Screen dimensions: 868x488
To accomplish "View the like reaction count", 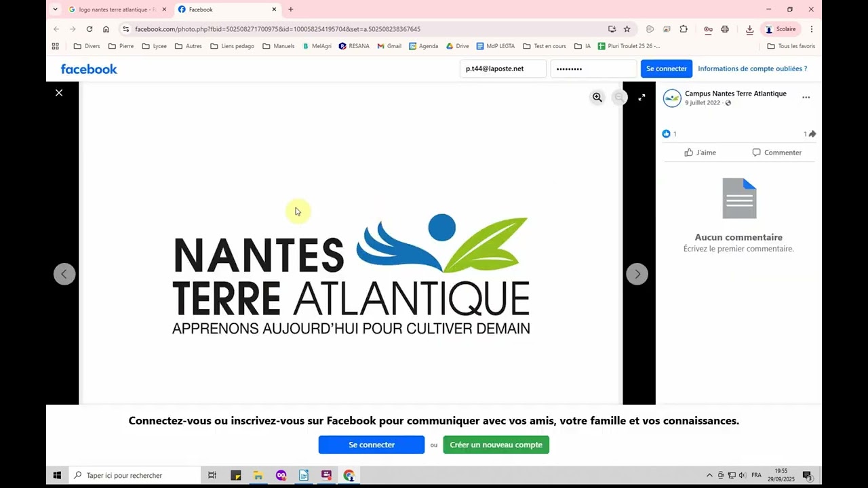I will [669, 134].
